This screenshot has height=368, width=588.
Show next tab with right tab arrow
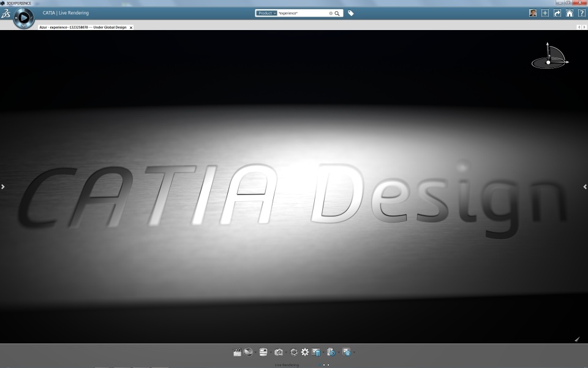coord(584,27)
